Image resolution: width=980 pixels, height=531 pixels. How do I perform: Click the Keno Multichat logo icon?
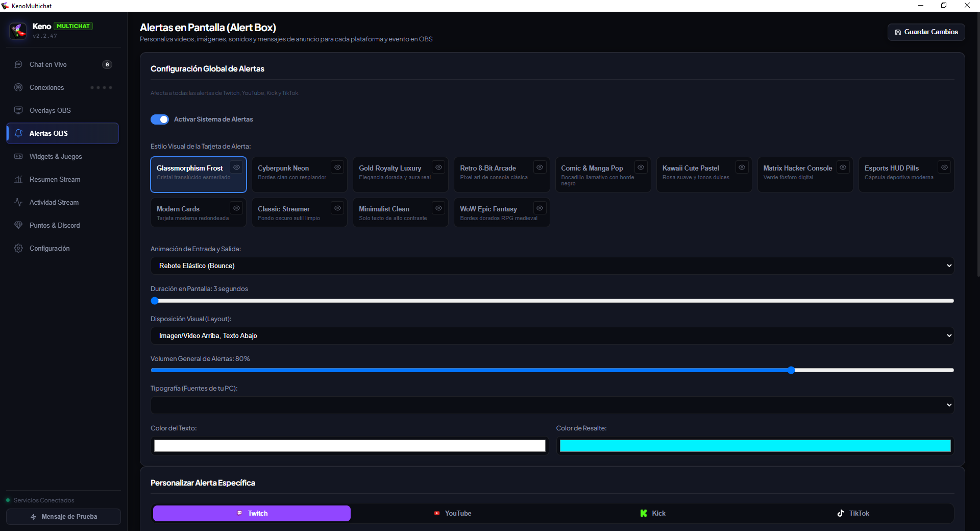click(x=18, y=31)
